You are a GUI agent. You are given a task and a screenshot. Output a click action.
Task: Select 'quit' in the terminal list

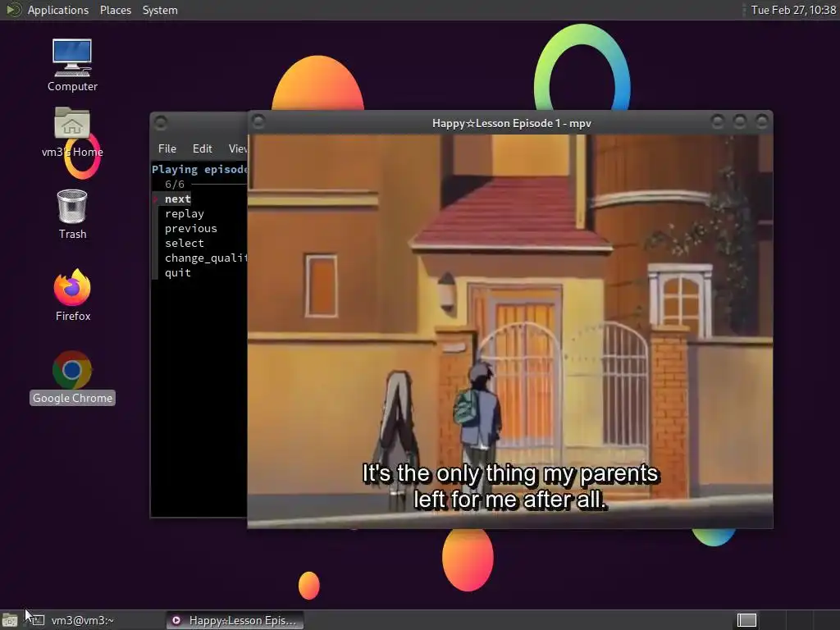[178, 272]
